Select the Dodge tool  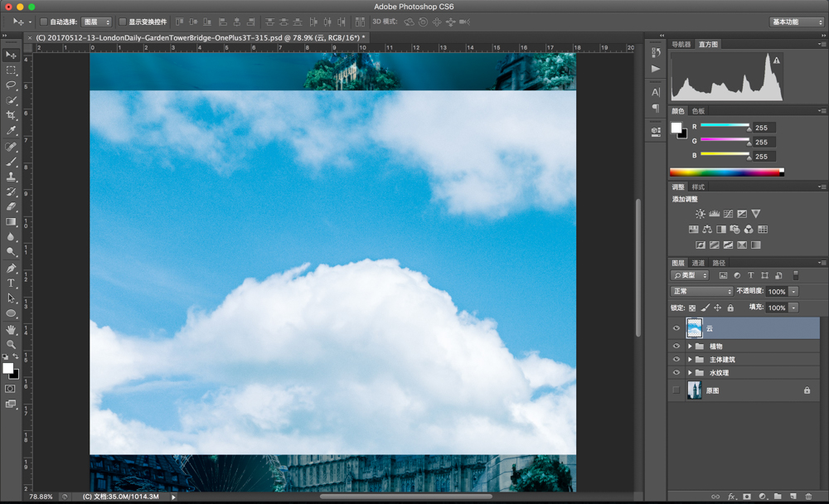pos(11,252)
